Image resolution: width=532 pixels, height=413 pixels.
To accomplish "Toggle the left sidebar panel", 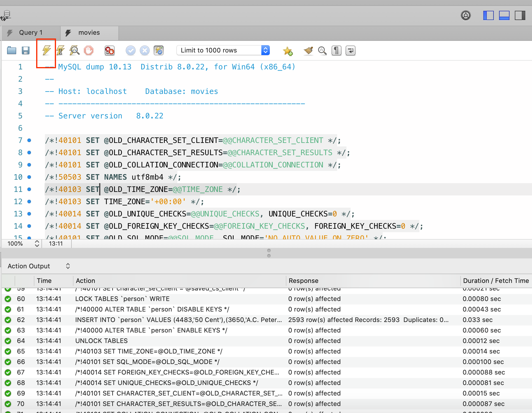I will click(488, 15).
